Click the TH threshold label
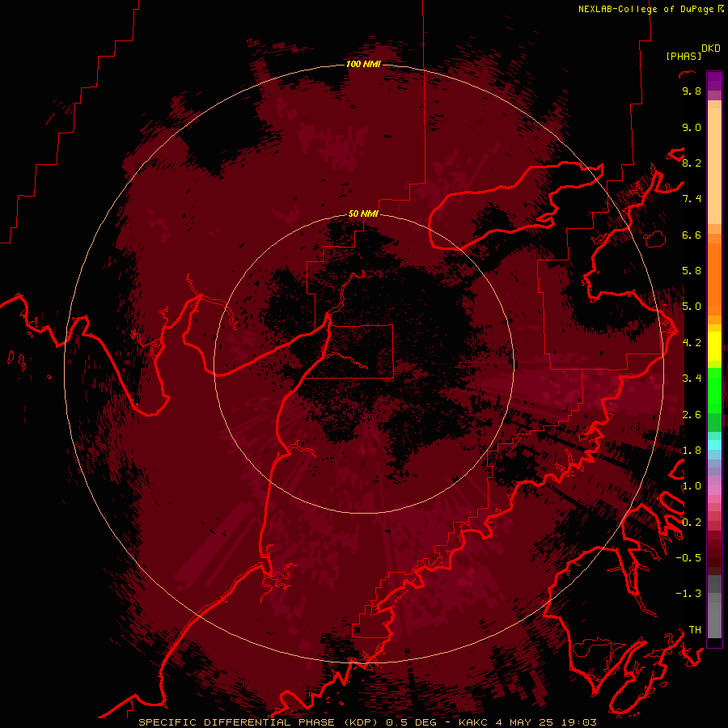 (695, 630)
